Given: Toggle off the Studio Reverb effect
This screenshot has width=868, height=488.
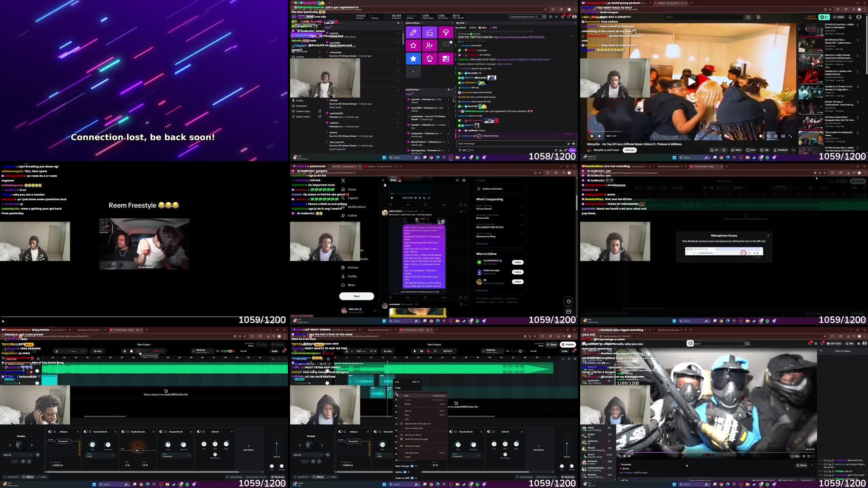Looking at the screenshot, I should [123, 432].
